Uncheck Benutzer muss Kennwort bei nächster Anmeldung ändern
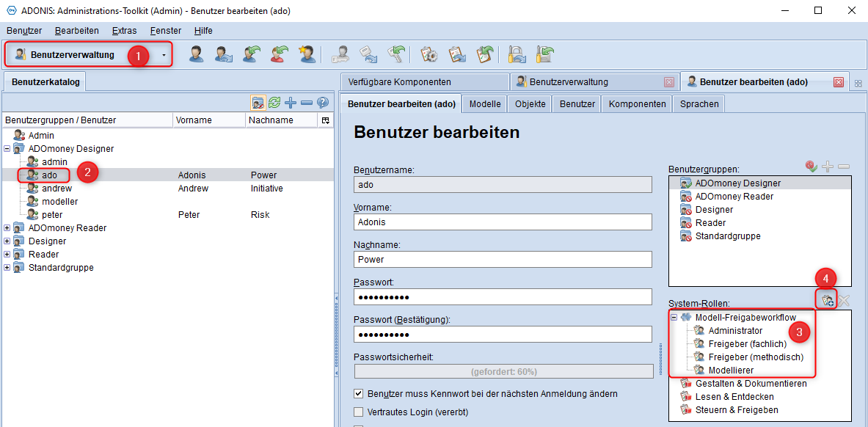Image resolution: width=868 pixels, height=427 pixels. pyautogui.click(x=359, y=394)
